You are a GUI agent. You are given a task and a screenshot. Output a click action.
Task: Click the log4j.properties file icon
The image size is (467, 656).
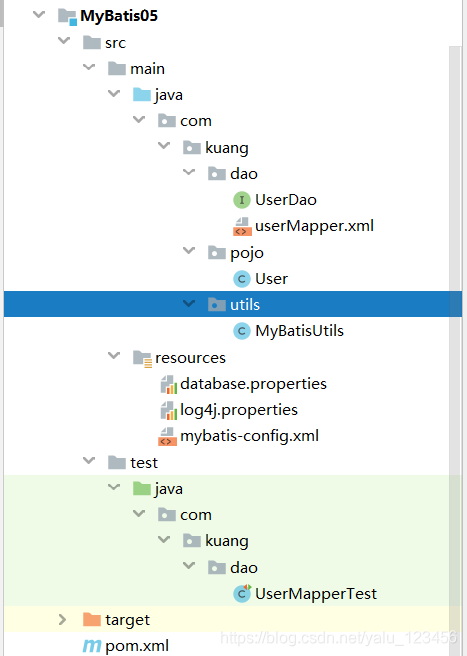pyautogui.click(x=168, y=410)
